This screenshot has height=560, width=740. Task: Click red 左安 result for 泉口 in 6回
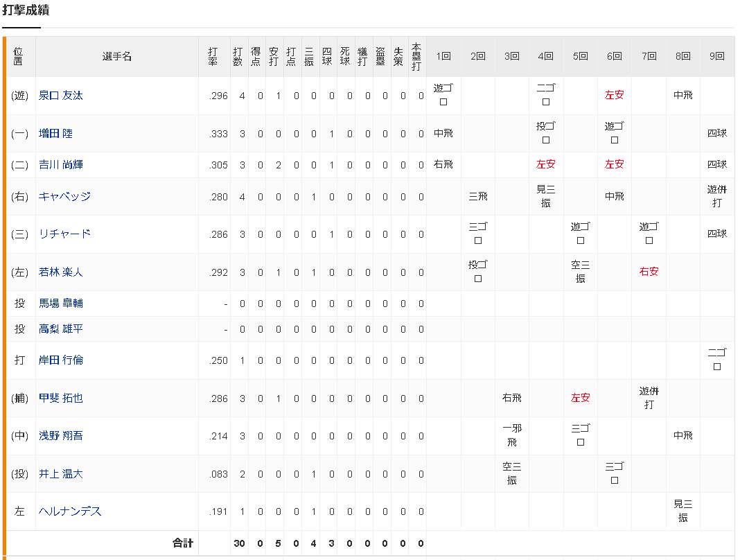(614, 96)
